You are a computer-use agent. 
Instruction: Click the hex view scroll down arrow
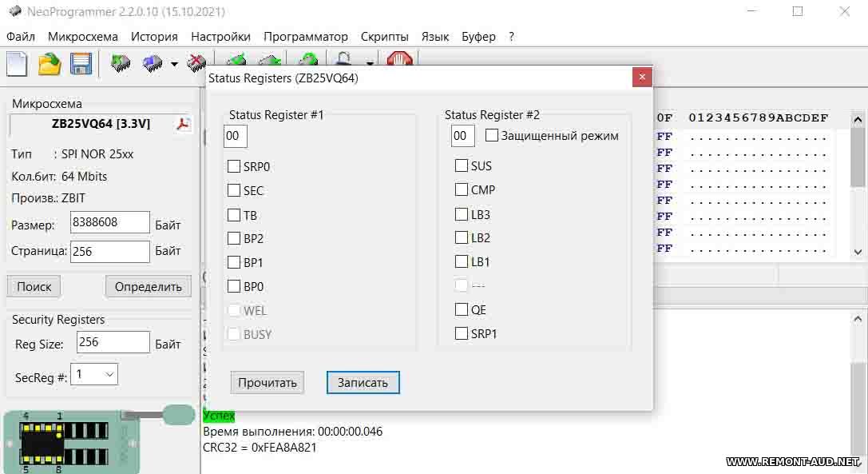[858, 251]
